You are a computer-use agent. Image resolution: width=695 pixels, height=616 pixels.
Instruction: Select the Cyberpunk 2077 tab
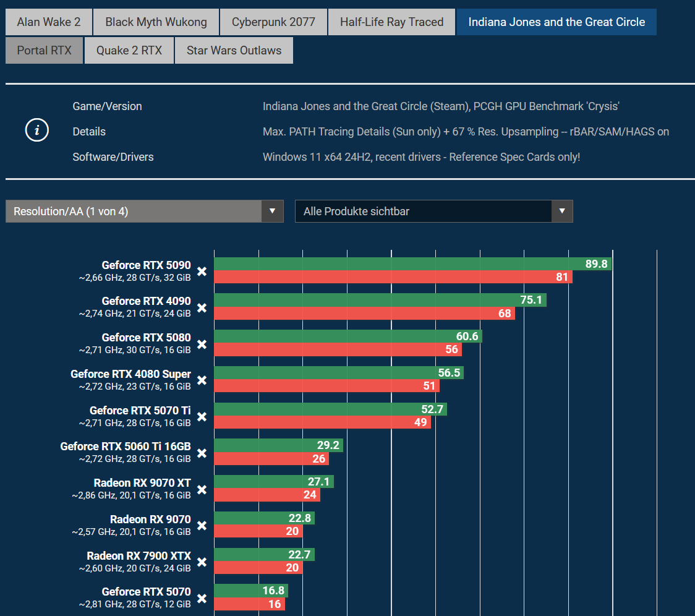tap(273, 22)
